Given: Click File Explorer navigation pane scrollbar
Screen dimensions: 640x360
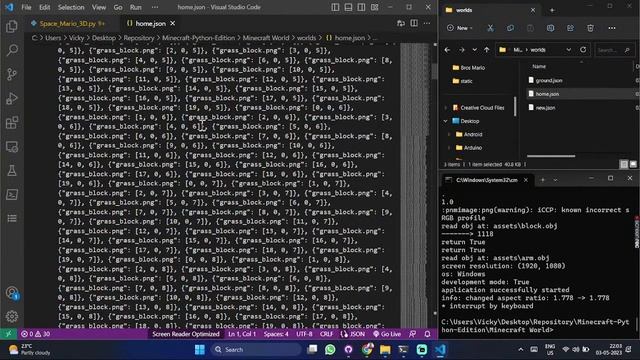Looking at the screenshot, I should pyautogui.click(x=515, y=106).
